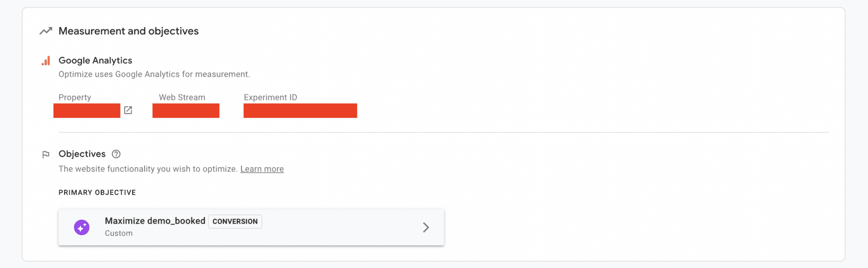Click the Custom subtitle under objective
This screenshot has width=868, height=268.
pos(119,233)
